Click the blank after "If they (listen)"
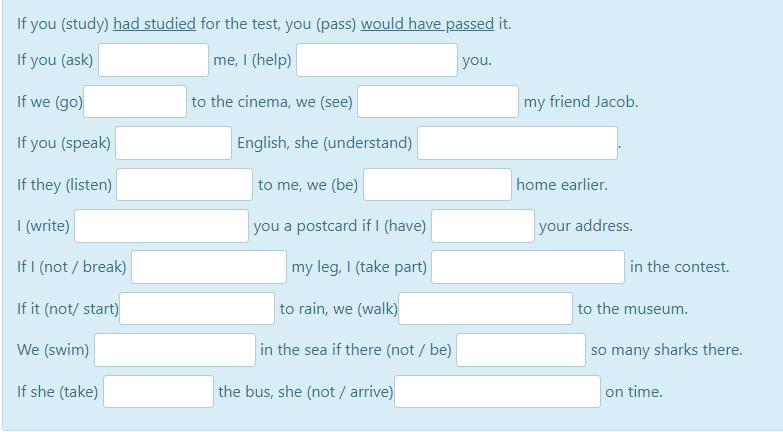The image size is (783, 432). coord(185,184)
